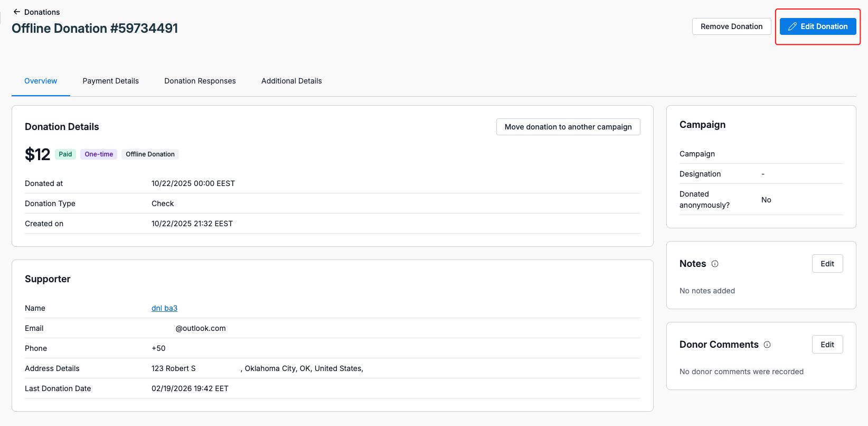Click the Donated at value 10/22/2025 00:00 EEST

coord(193,183)
